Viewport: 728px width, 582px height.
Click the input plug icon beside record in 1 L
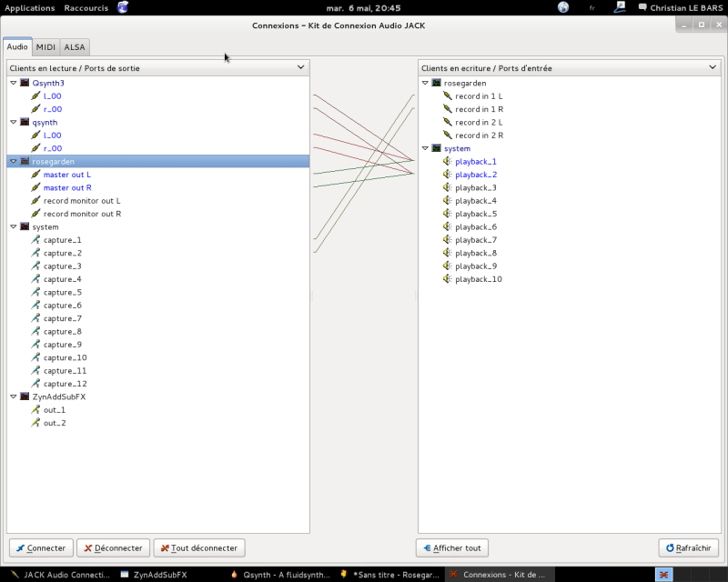click(448, 96)
